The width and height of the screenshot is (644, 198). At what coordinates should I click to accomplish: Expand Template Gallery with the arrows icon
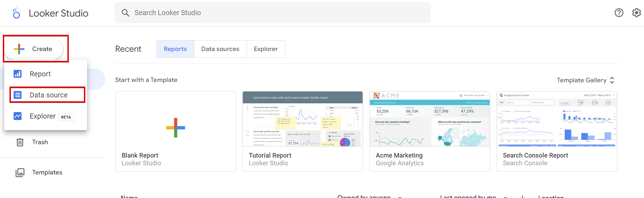click(612, 80)
